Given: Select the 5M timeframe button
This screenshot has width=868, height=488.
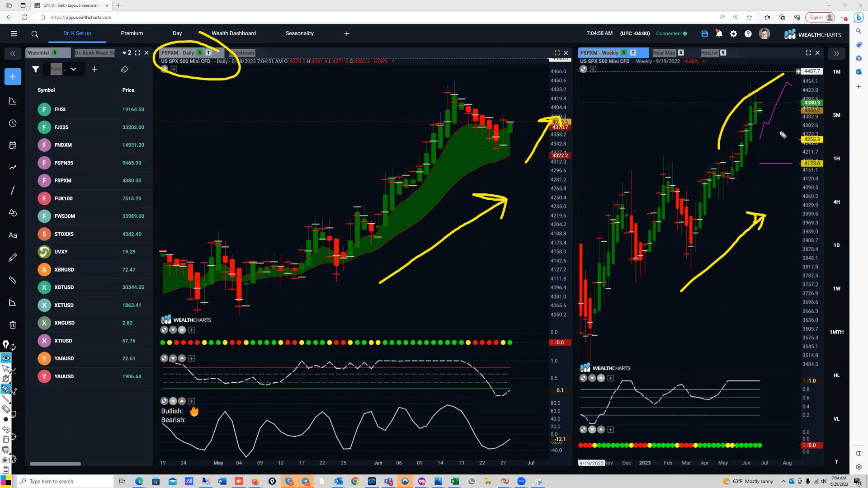Looking at the screenshot, I should [837, 115].
